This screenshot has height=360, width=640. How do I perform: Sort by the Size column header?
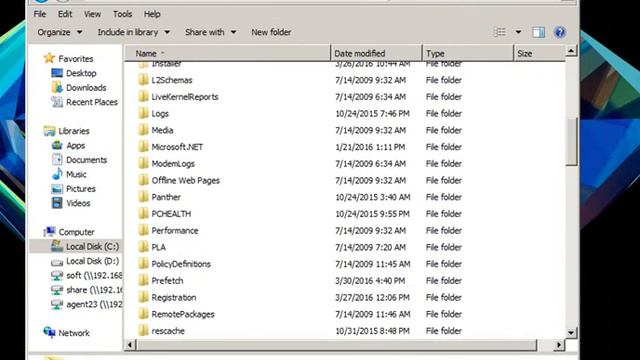(x=539, y=53)
